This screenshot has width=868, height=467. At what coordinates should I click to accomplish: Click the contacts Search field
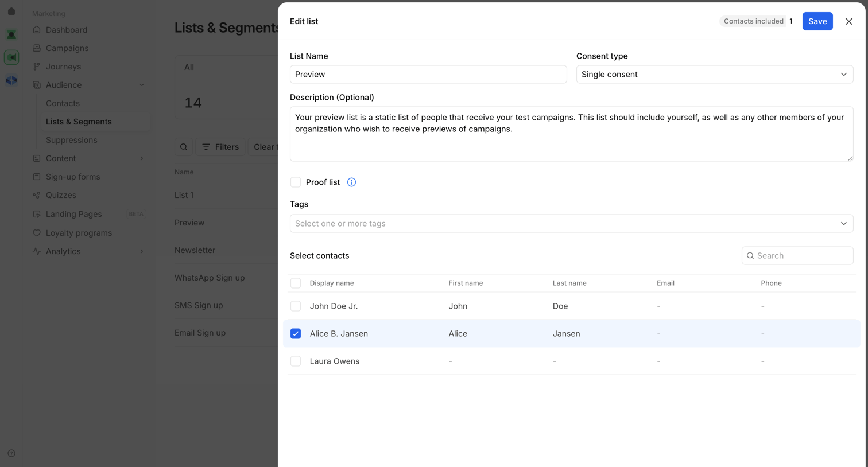[797, 256]
